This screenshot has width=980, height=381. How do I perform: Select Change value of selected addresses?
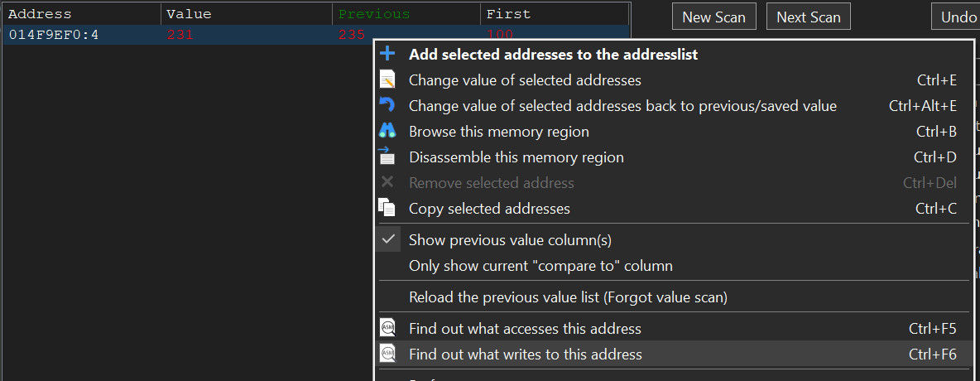pos(525,80)
